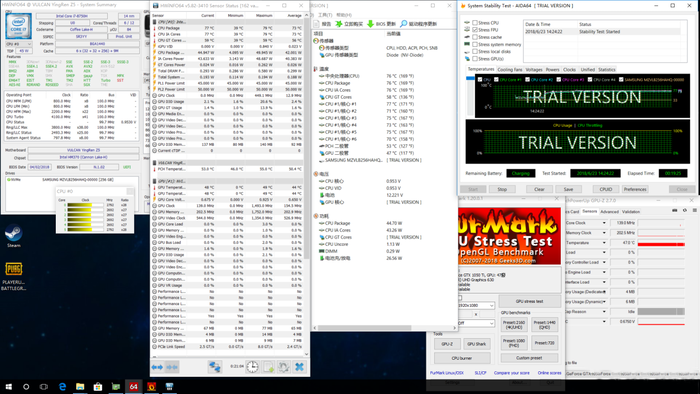Open GPU-Z Memory Controller Load dropdown

coord(604,262)
